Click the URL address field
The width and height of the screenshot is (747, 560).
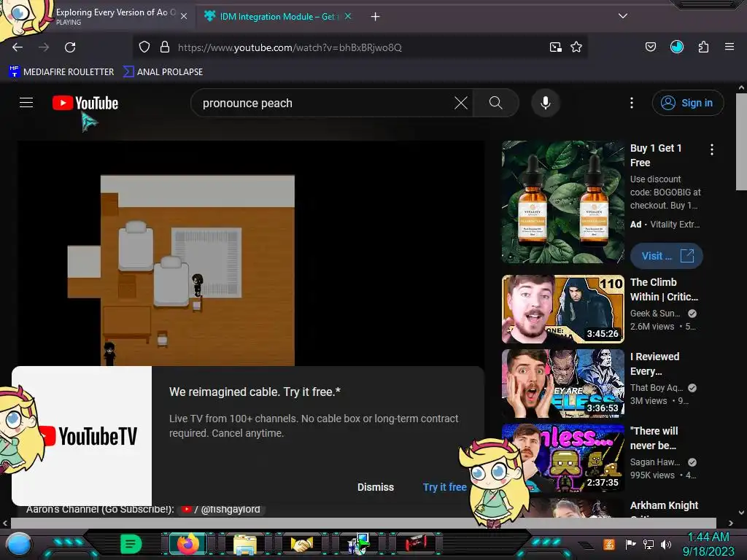[x=360, y=47]
